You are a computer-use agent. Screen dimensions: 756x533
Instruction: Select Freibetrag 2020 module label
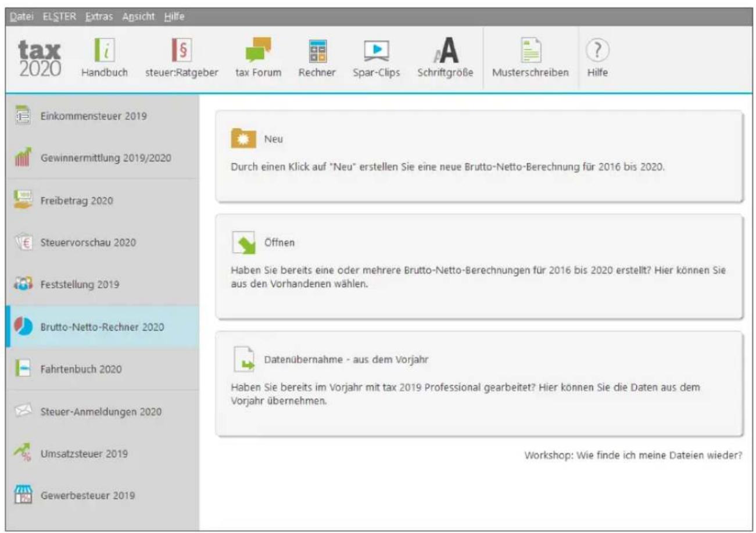[77, 201]
